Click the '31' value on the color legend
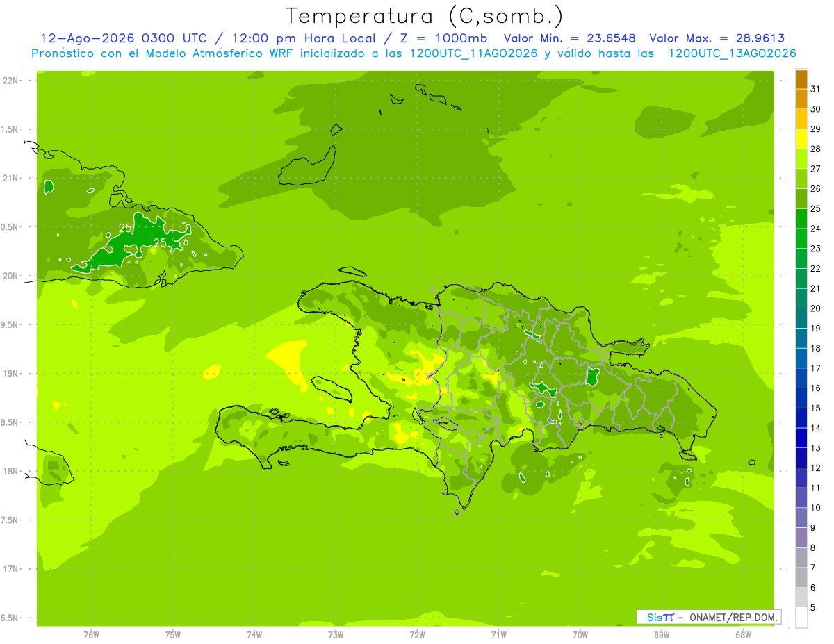 (816, 89)
